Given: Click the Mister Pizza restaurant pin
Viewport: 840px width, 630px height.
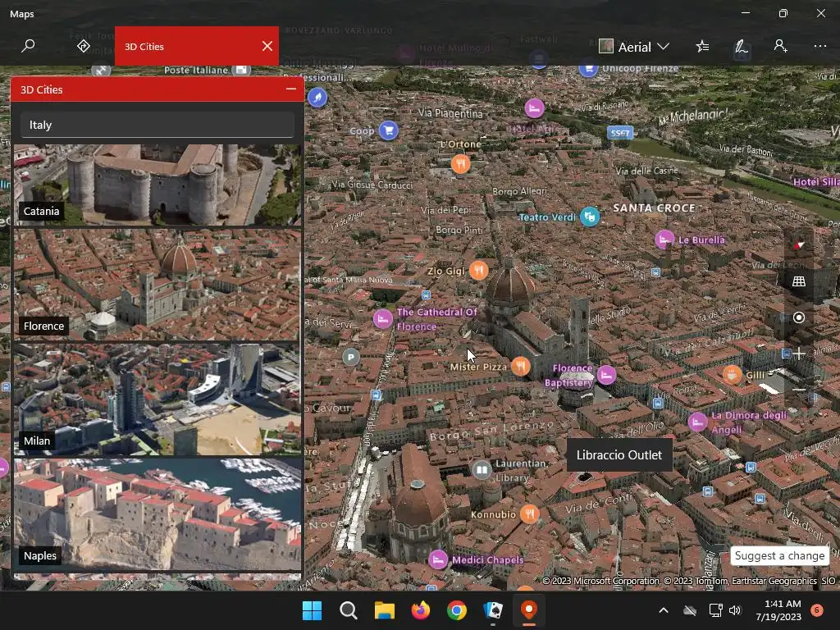Looking at the screenshot, I should [521, 366].
